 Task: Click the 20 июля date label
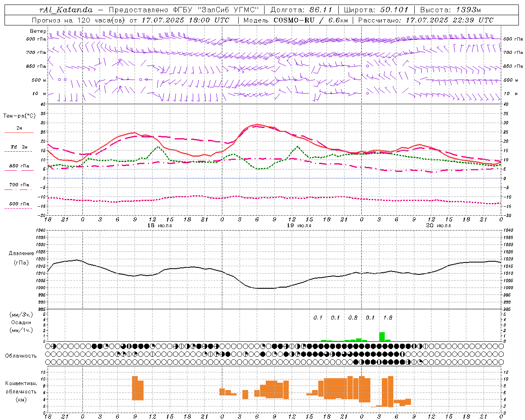pyautogui.click(x=438, y=225)
